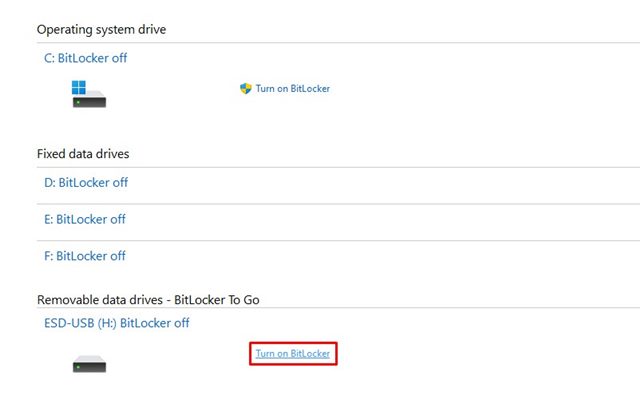Screen dimensions: 640x403
Task: Click the divider line under Operating system drive heading
Action: point(338,42)
